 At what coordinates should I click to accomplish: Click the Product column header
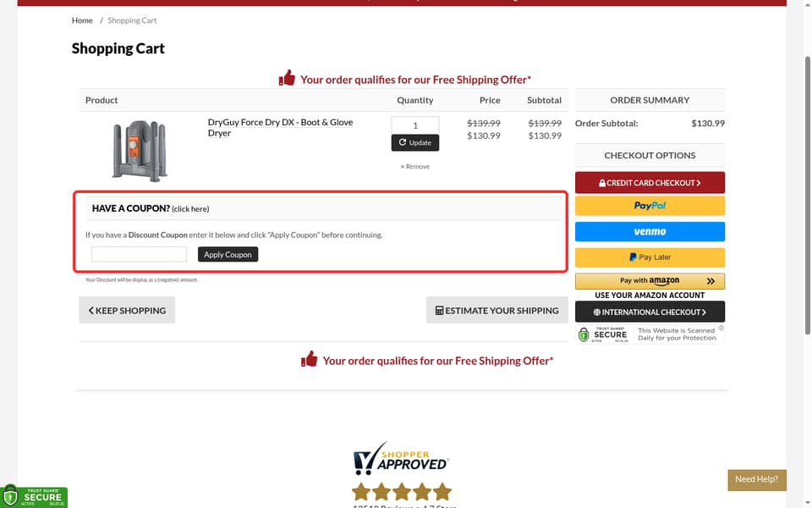click(101, 100)
